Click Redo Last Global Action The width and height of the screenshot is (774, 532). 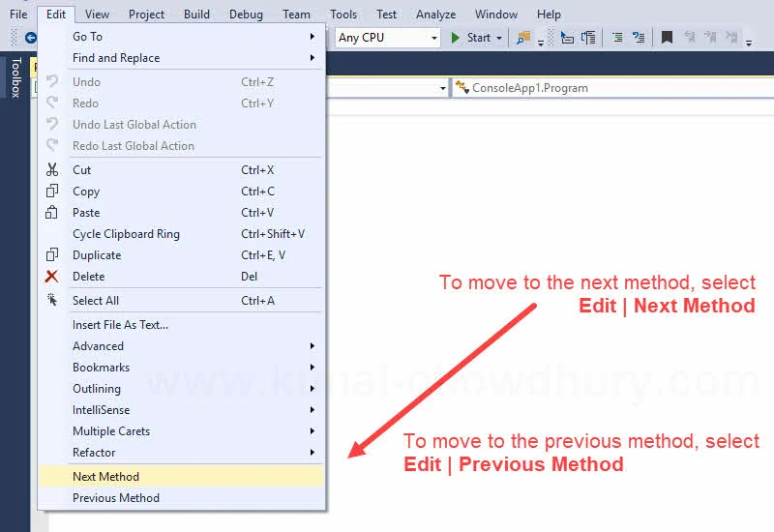(181, 146)
